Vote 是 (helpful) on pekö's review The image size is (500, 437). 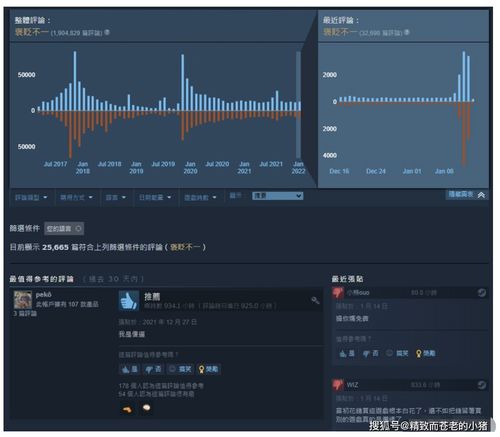129,369
